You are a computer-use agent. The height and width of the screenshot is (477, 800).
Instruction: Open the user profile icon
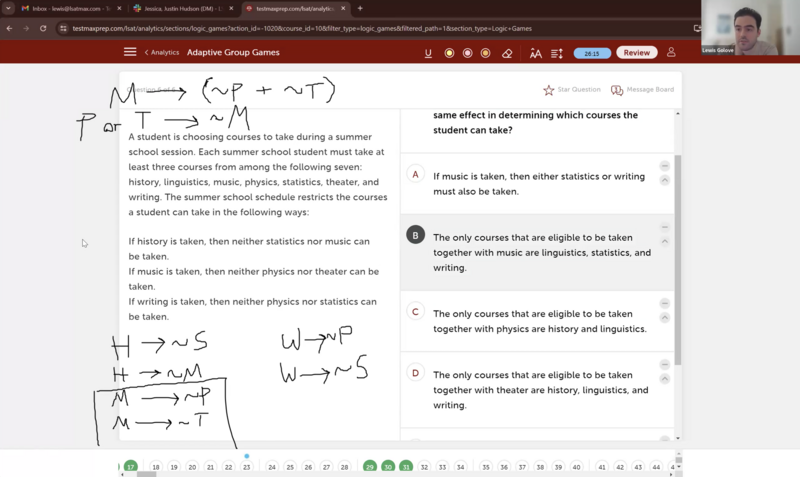coord(671,52)
